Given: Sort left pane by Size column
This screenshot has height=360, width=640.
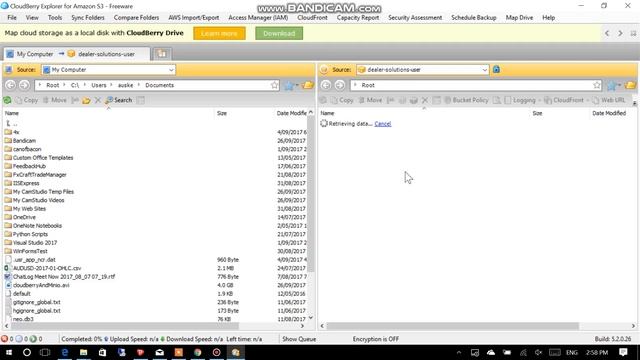Looking at the screenshot, I should (222, 113).
